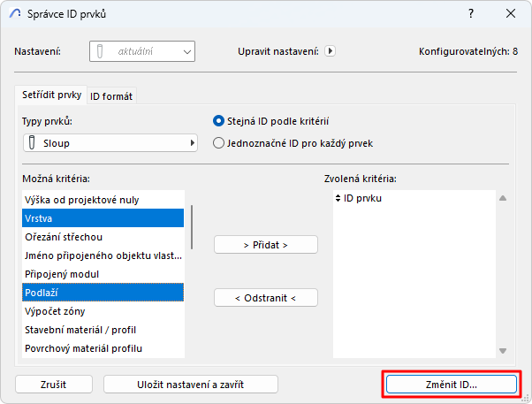The height and width of the screenshot is (404, 532).
Task: Click the column icon in the Typy prvků dropdown
Action: (x=32, y=142)
